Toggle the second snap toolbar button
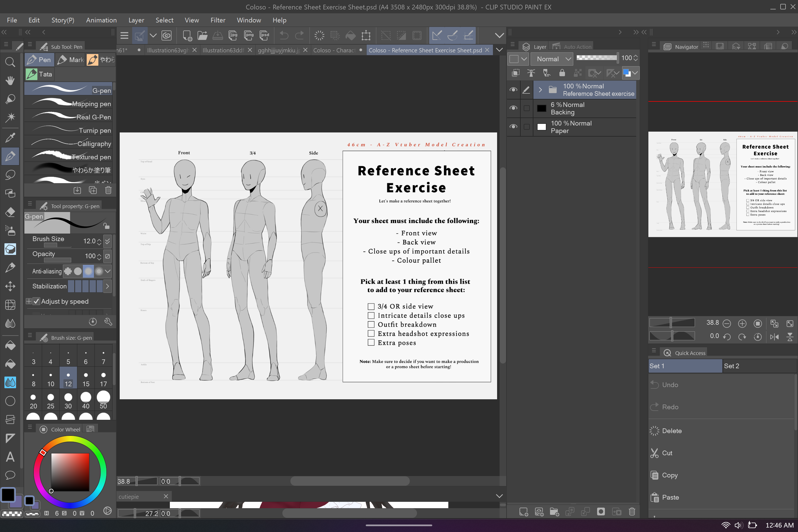This screenshot has width=798, height=532. pos(452,35)
